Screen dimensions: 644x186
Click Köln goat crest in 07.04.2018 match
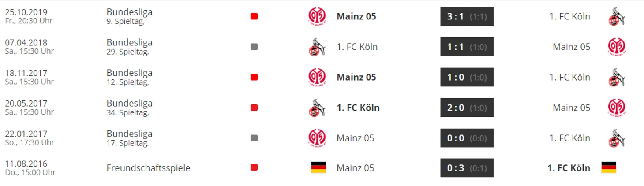tap(317, 47)
